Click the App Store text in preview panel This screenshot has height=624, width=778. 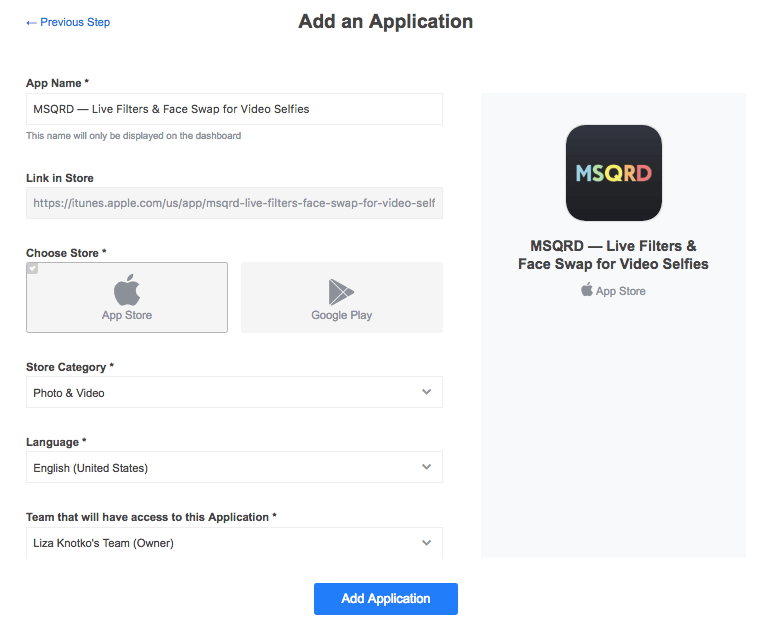pyautogui.click(x=621, y=291)
